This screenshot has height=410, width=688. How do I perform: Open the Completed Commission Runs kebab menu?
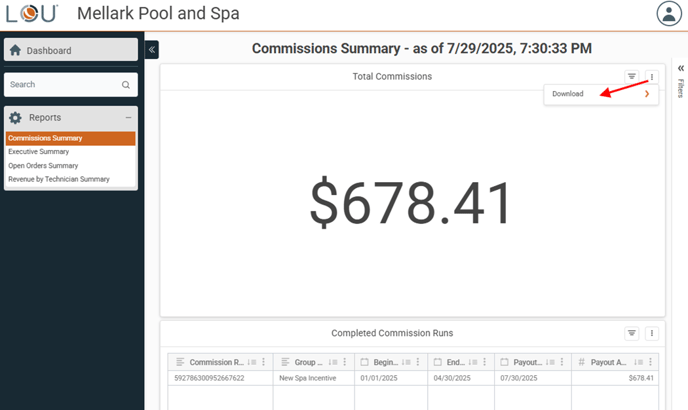click(x=652, y=334)
